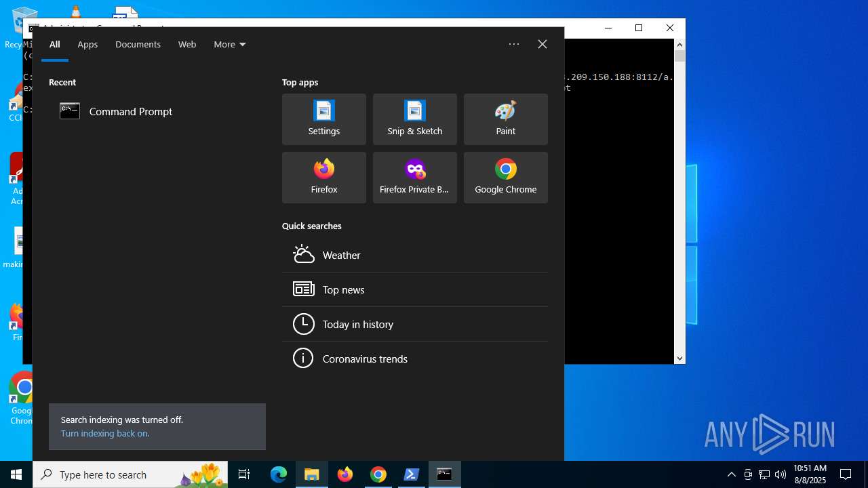Switch to the All search tab

pyautogui.click(x=55, y=45)
